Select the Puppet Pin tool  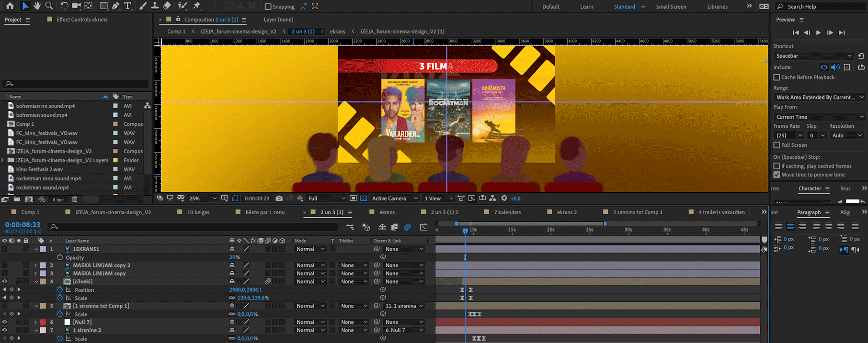[x=196, y=6]
